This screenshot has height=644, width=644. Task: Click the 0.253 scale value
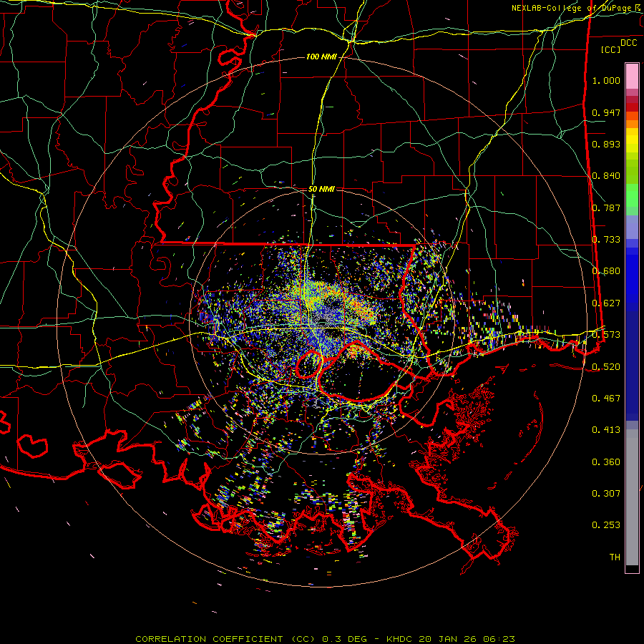(606, 525)
